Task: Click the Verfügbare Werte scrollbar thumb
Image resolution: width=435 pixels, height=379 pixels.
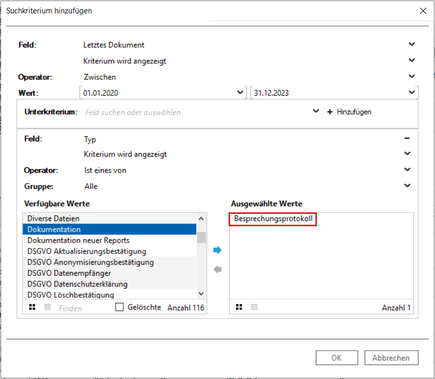Action: coord(201,237)
